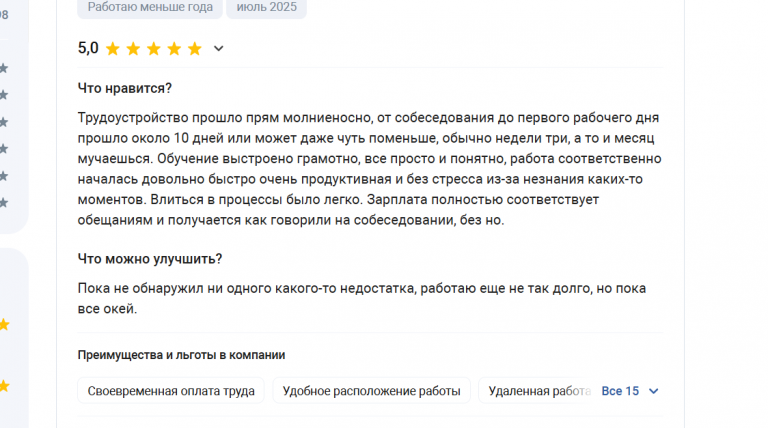Select the "Своевременная оплата труда" benefit chip
Viewport: 768px width, 428px height.
click(171, 391)
